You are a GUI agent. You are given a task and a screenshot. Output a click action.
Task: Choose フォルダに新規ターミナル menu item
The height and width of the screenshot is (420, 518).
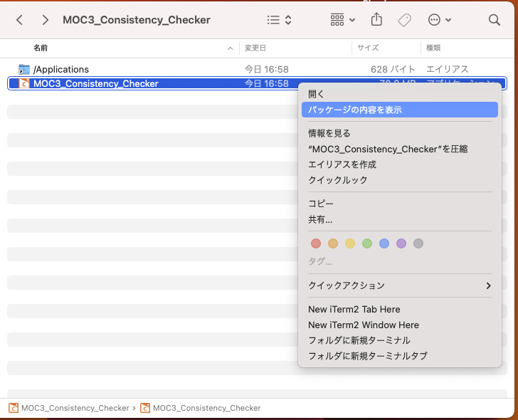[400, 340]
